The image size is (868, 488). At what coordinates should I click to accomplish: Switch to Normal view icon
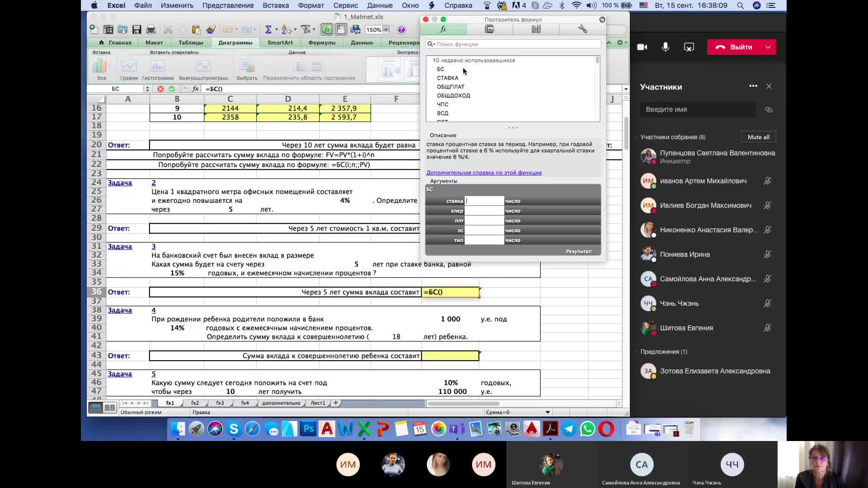point(96,408)
